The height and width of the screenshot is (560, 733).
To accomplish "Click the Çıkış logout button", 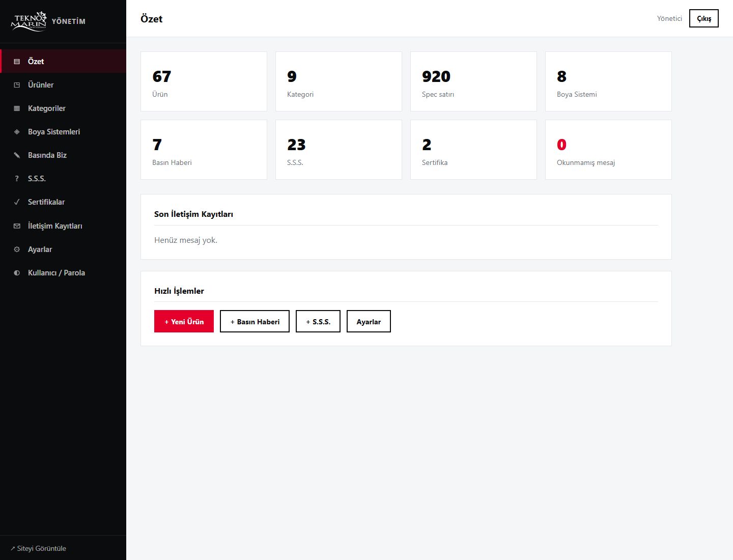I will pyautogui.click(x=704, y=18).
